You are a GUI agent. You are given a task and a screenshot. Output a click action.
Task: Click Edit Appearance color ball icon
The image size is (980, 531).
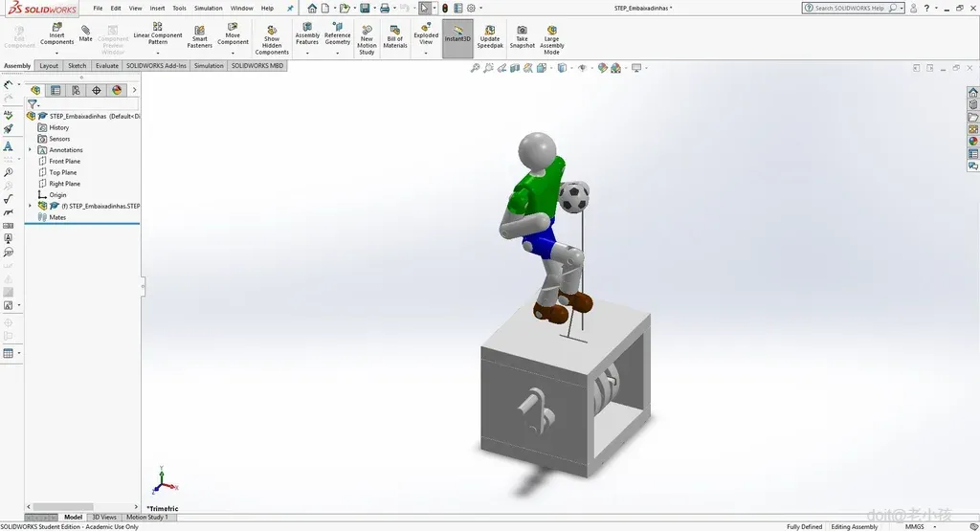click(x=602, y=68)
